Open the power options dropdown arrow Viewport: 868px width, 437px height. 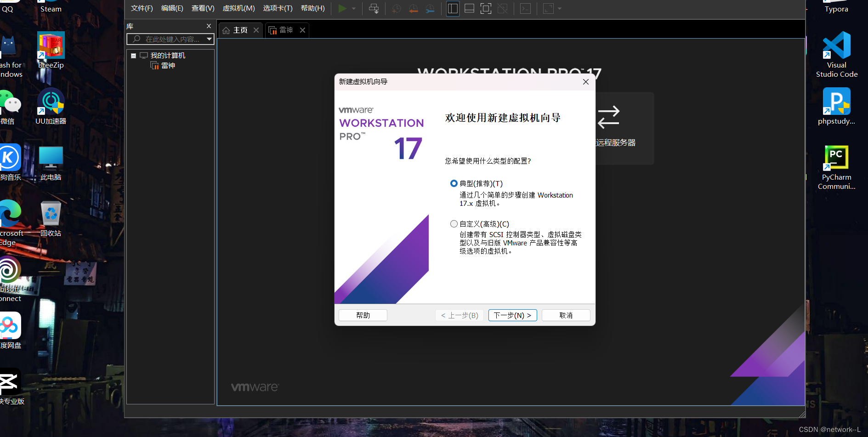pos(354,8)
